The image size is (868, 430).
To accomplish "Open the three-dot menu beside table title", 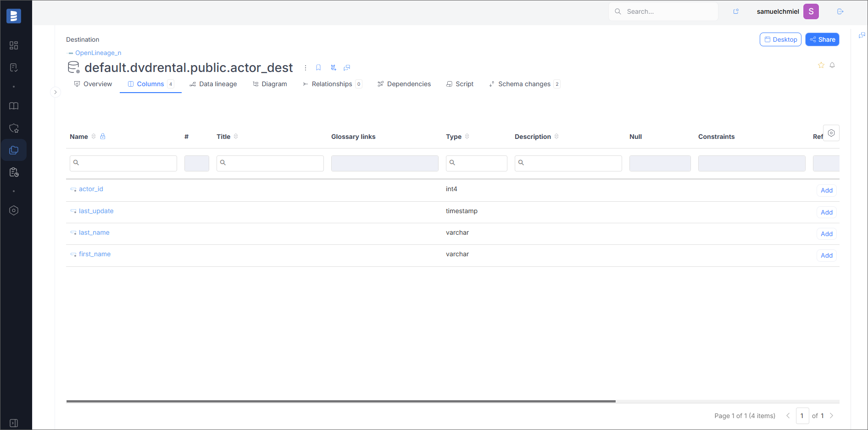I will (306, 68).
